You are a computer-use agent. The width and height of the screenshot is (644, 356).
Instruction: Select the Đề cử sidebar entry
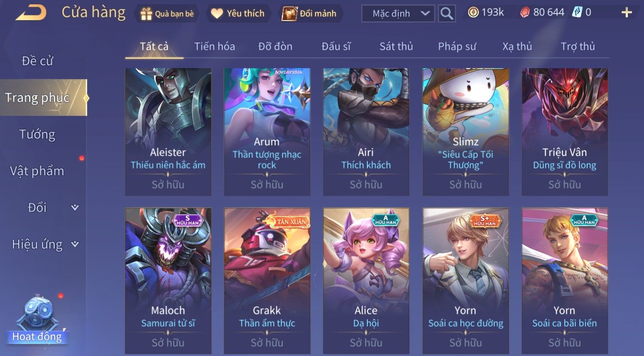point(37,61)
